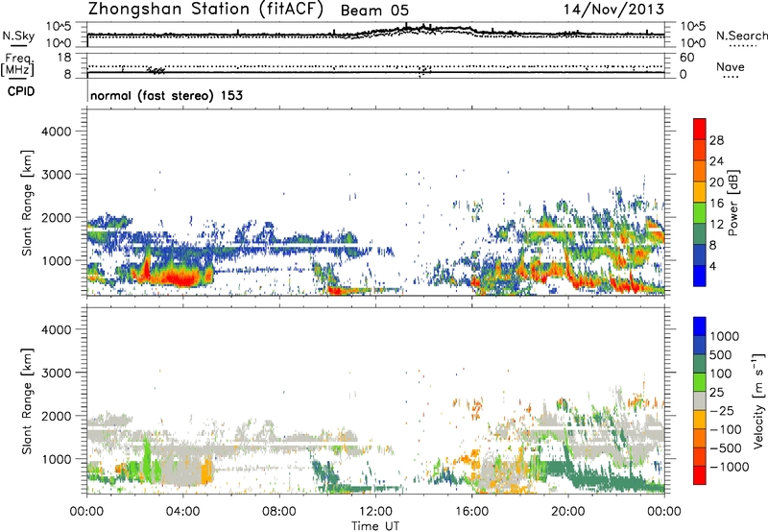Screen dimensions: 768x532
Task: Click the Time UT axis label
Action: [x=375, y=526]
